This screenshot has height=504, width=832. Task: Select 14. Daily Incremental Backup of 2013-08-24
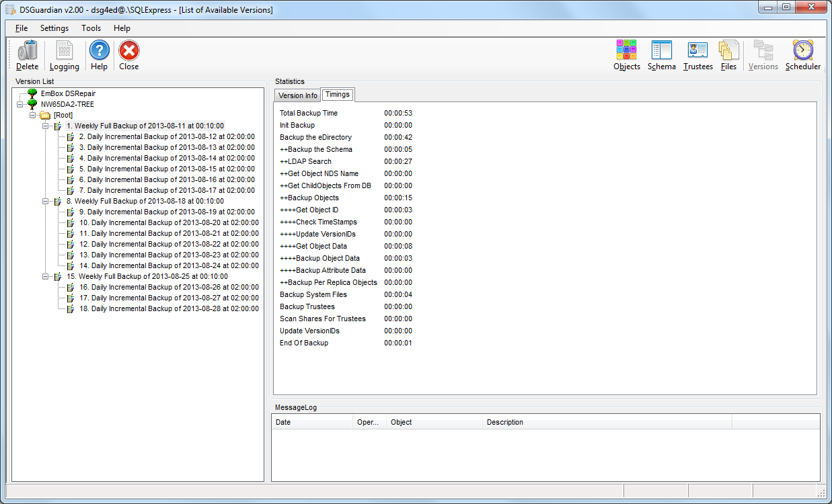point(169,265)
